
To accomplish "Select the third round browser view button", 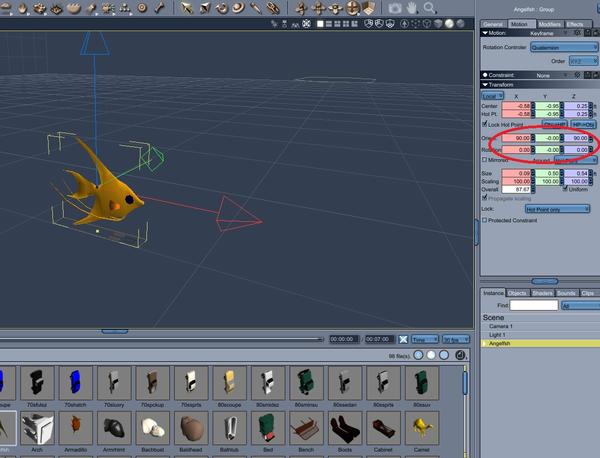I will click(x=444, y=355).
